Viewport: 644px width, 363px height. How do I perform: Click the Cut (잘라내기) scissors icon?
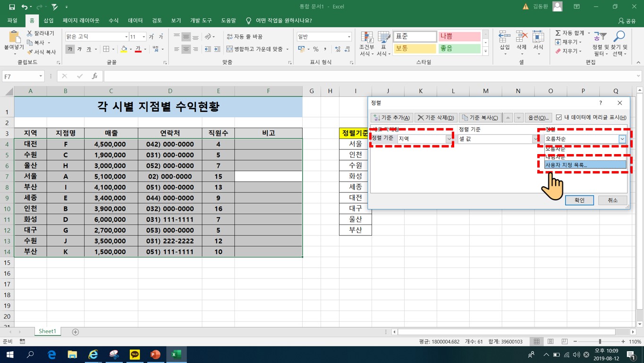pos(29,34)
